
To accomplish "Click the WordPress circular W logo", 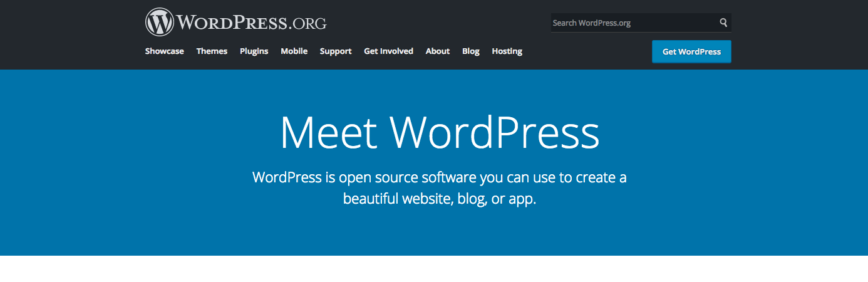I will pyautogui.click(x=159, y=23).
